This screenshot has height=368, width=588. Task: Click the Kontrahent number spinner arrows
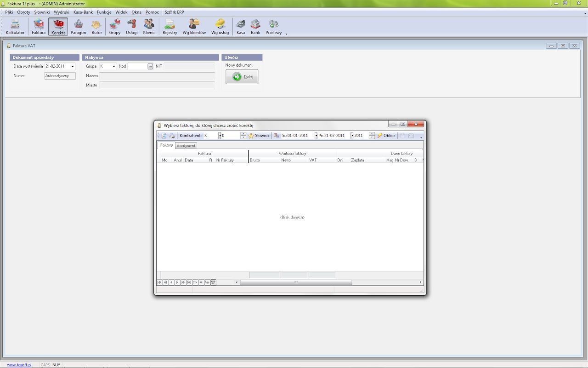tap(243, 136)
